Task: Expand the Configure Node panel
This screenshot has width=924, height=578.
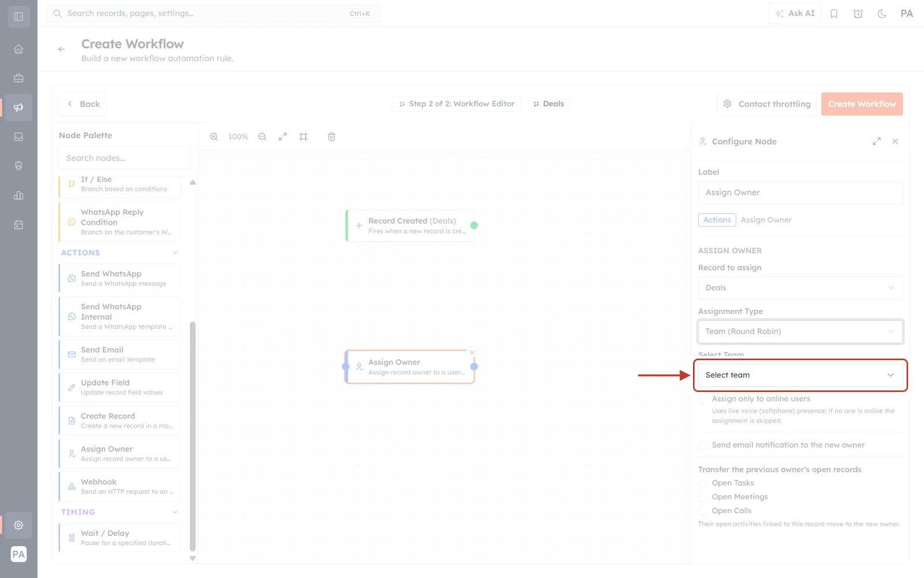Action: point(877,142)
